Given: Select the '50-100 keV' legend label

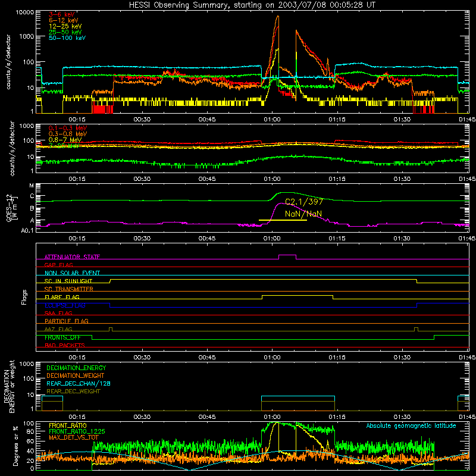Looking at the screenshot, I should coord(67,38).
